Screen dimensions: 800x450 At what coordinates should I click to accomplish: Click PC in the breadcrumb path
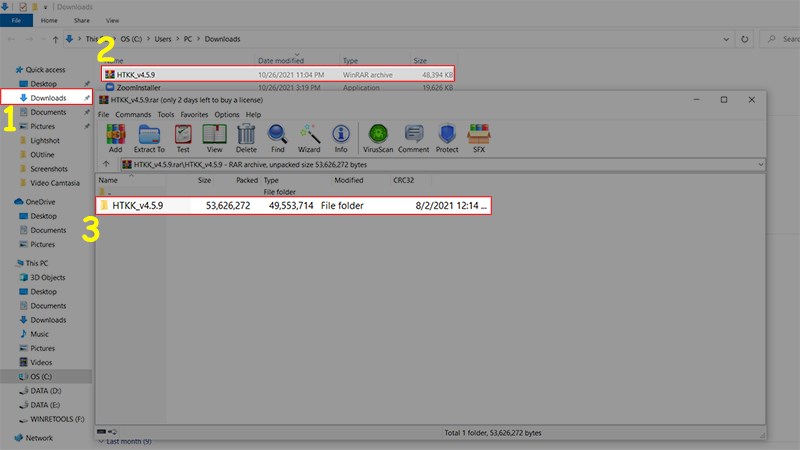(188, 39)
